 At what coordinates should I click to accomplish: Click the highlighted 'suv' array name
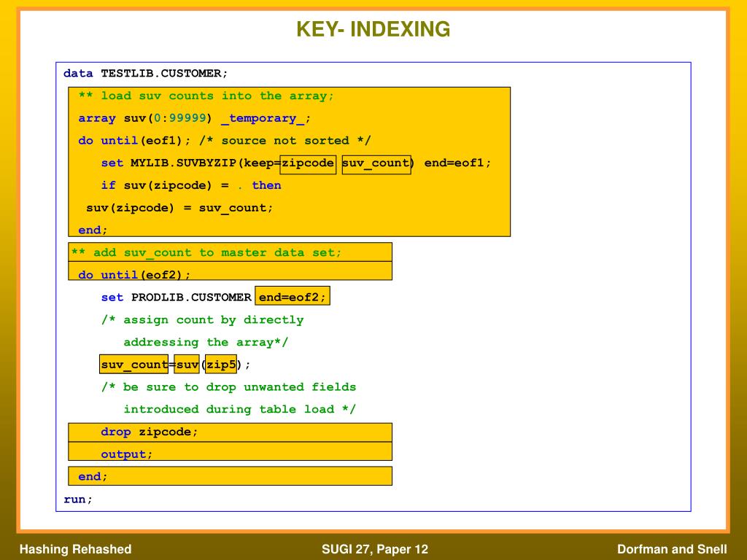187,365
